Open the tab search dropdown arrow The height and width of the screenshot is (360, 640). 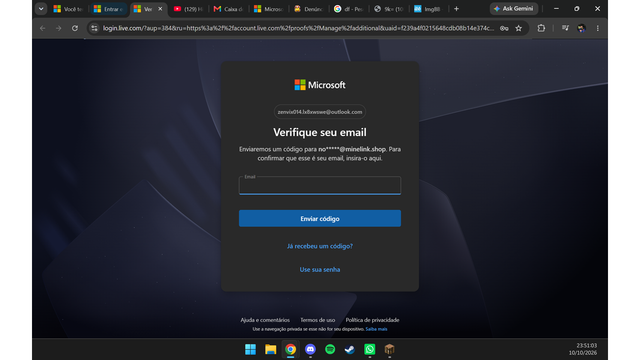(x=41, y=9)
